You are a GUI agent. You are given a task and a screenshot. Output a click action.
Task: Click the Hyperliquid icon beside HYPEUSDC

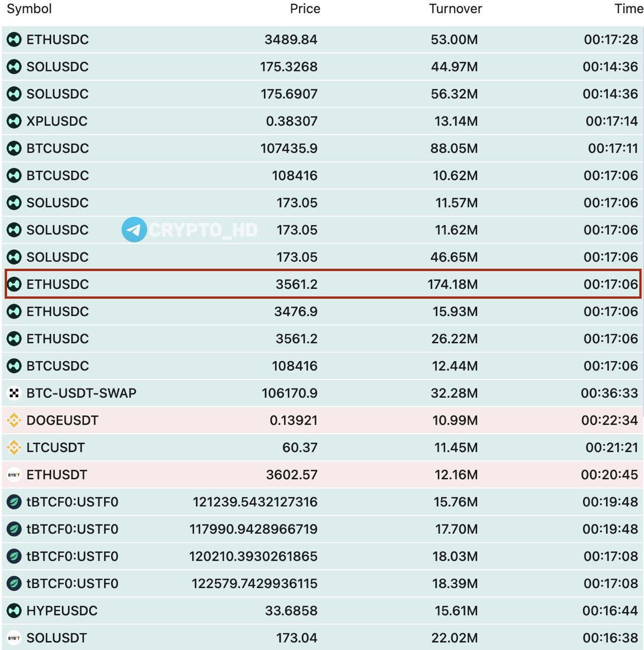coord(14,610)
